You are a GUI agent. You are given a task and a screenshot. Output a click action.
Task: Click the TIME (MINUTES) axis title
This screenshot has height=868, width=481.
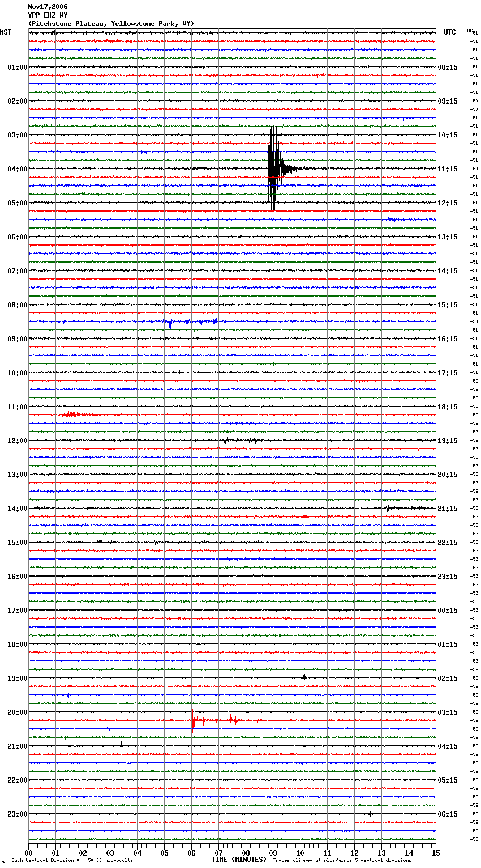[x=239, y=860]
